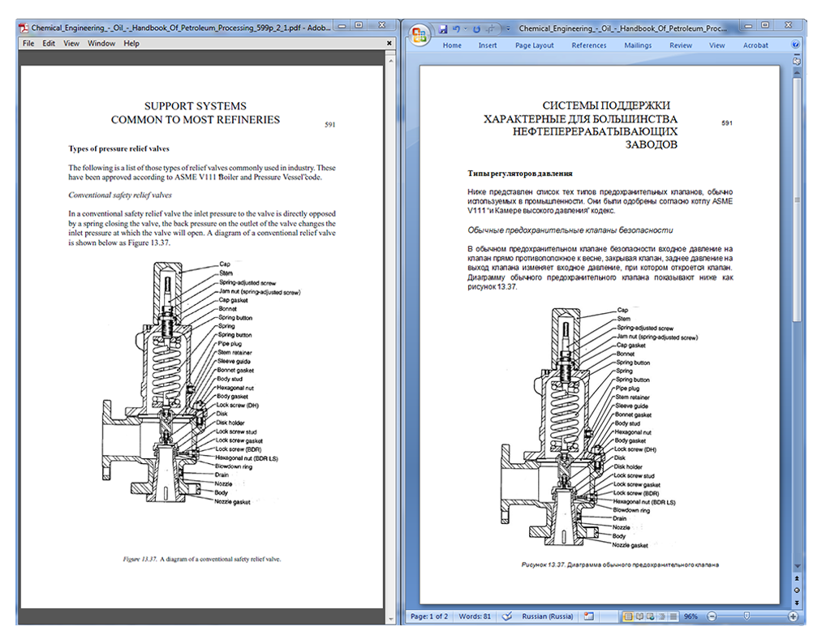The width and height of the screenshot is (822, 644).
Task: Click Previous Page double-arrow in Word scrollbar
Action: click(797, 578)
